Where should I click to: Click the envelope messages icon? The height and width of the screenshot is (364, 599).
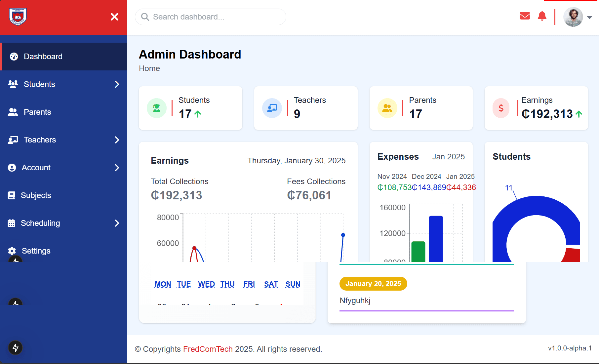point(525,16)
